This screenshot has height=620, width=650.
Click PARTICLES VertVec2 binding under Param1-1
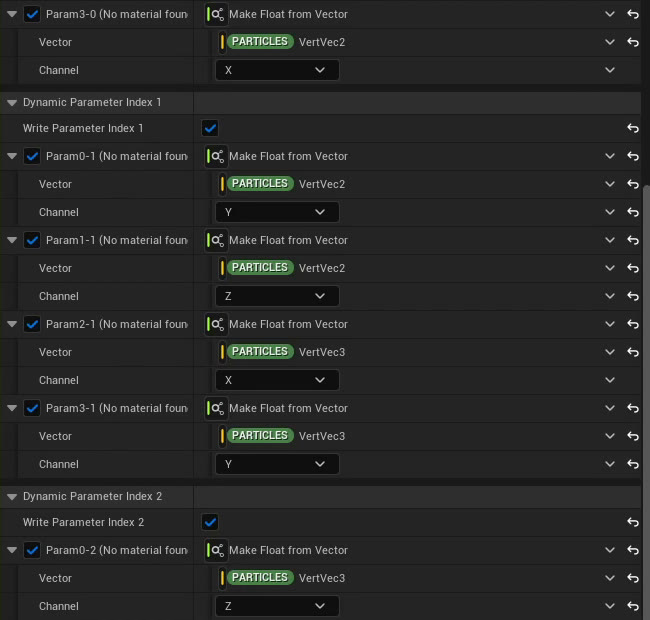(x=286, y=268)
